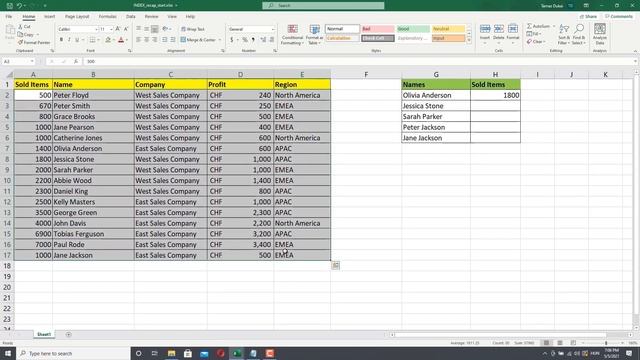This screenshot has height=360, width=640.
Task: Click the Merge & Center button
Action: coord(198,40)
